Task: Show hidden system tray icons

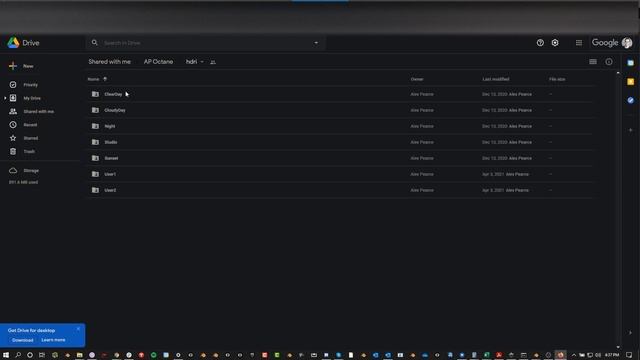Action: coord(573,355)
